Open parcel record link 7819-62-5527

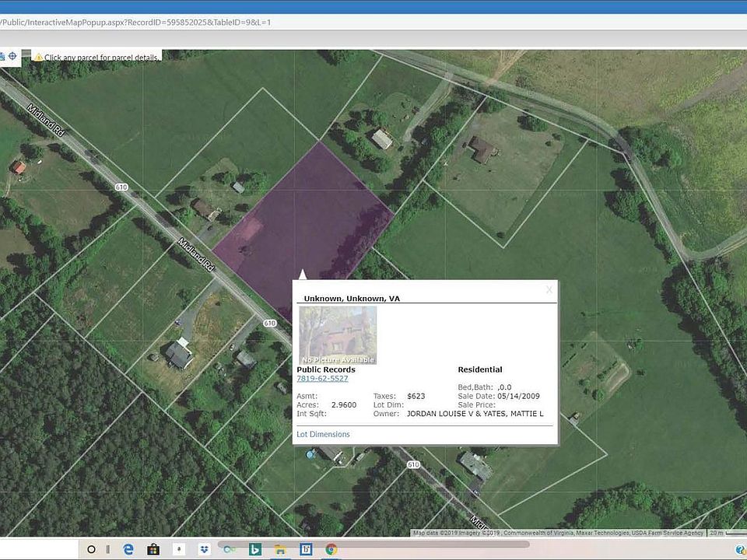[322, 379]
